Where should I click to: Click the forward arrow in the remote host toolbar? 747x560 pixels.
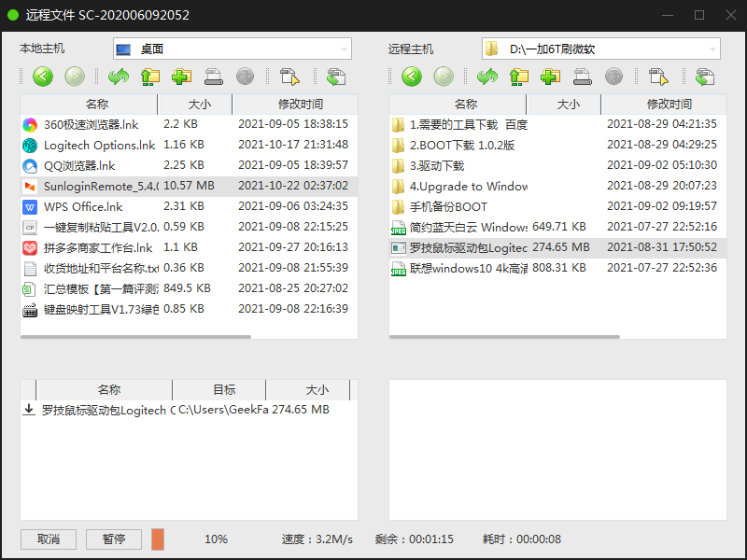[444, 77]
